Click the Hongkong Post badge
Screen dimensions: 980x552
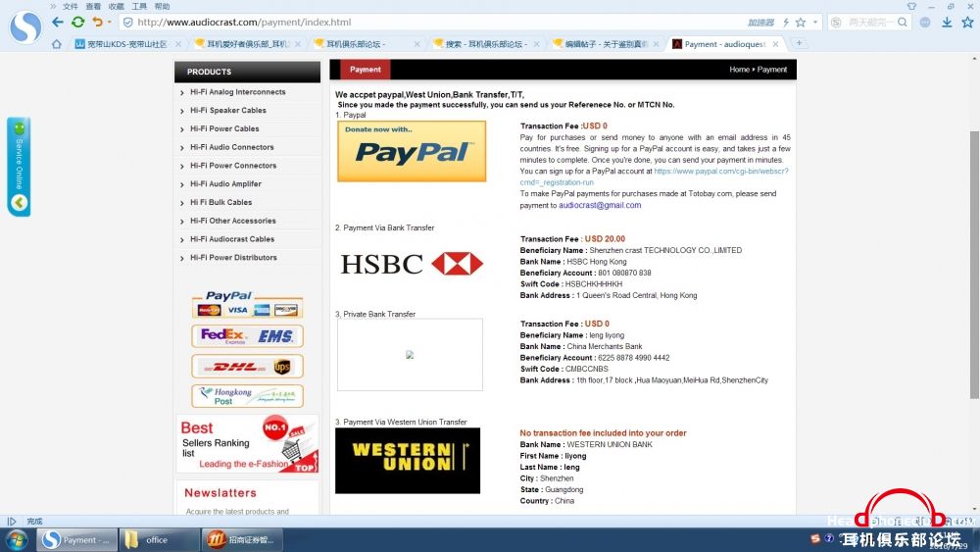[247, 396]
